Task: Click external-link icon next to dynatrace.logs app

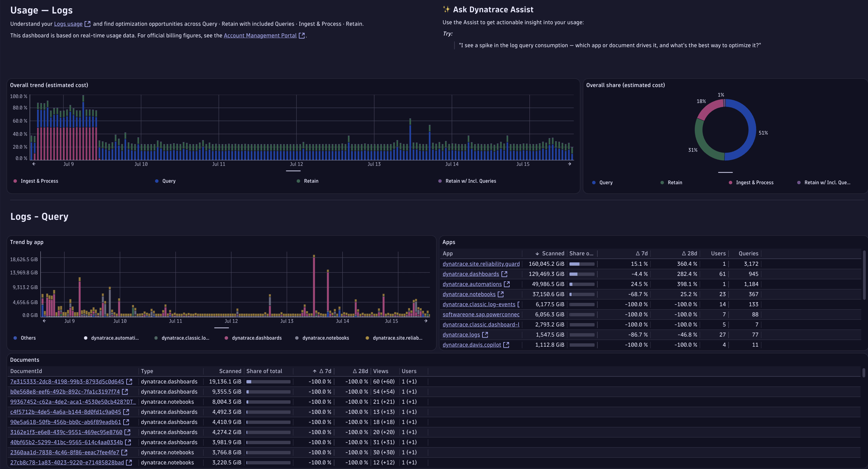Action: pyautogui.click(x=485, y=334)
